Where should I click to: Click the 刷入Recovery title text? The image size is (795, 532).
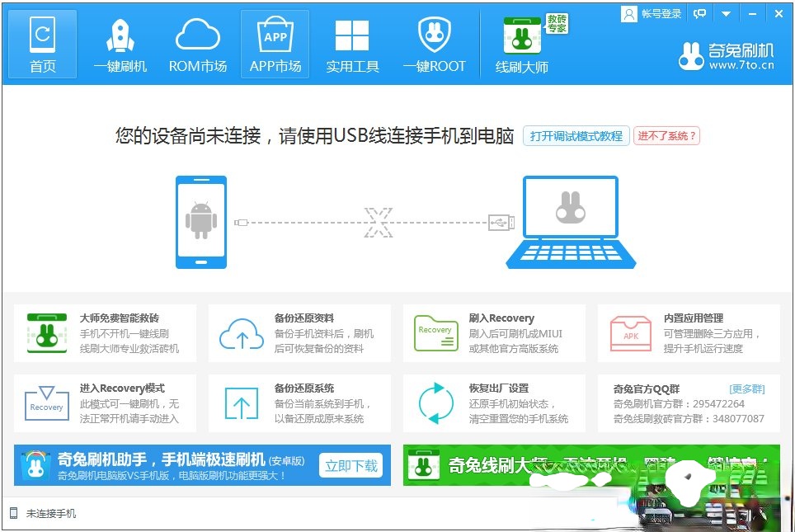tap(501, 318)
